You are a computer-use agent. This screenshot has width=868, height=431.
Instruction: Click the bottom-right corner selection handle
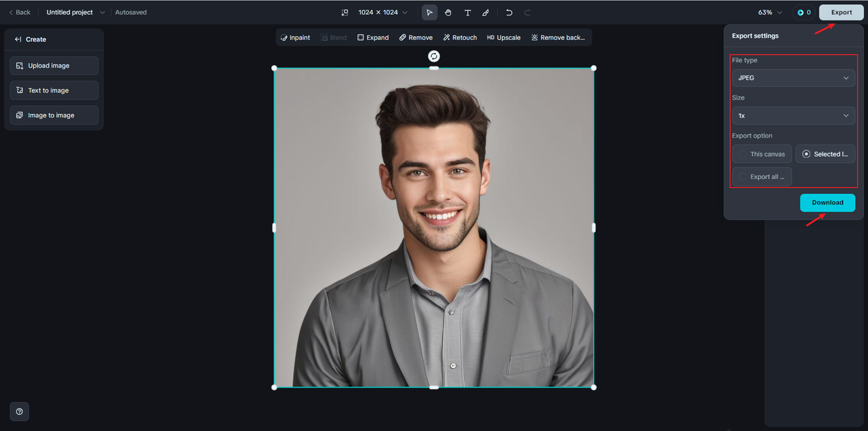pyautogui.click(x=593, y=387)
